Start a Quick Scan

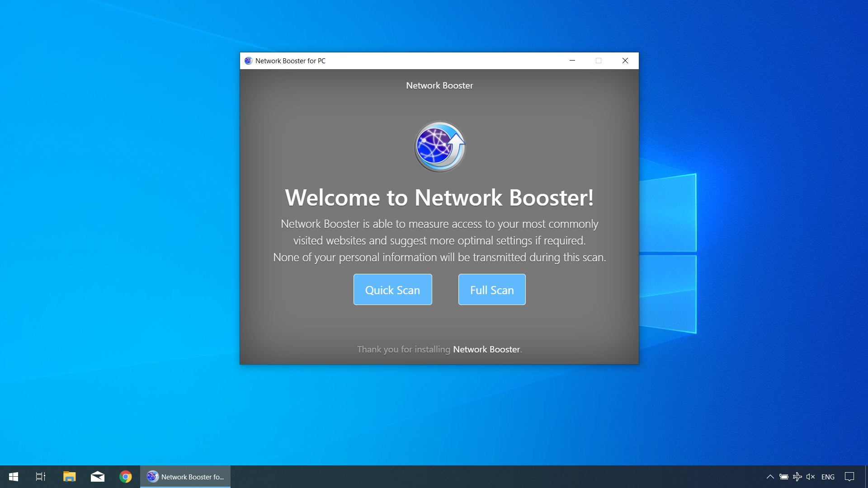[392, 290]
